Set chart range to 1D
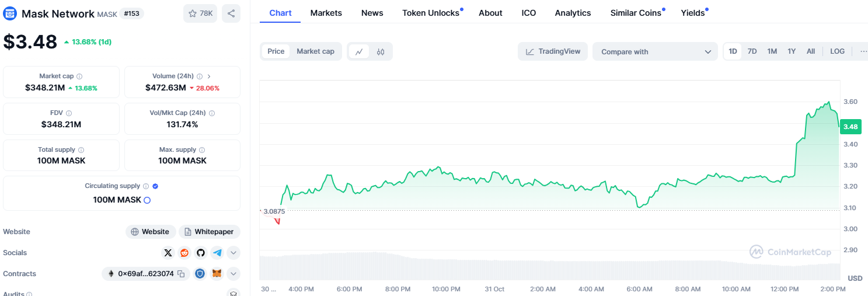The image size is (868, 296). [x=733, y=51]
